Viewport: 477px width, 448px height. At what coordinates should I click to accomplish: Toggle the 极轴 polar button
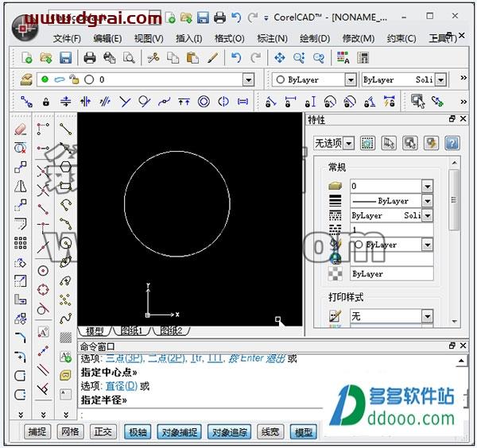(x=138, y=432)
